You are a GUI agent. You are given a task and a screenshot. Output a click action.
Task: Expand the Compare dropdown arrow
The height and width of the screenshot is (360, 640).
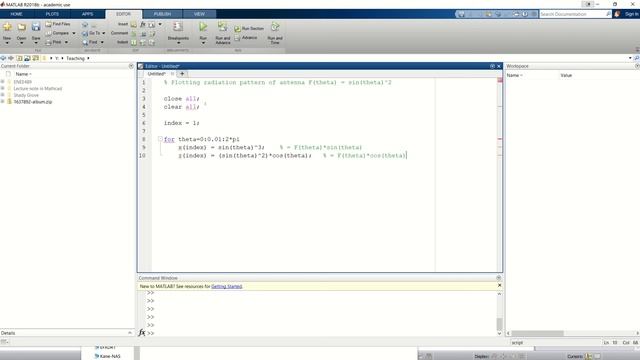tap(74, 33)
